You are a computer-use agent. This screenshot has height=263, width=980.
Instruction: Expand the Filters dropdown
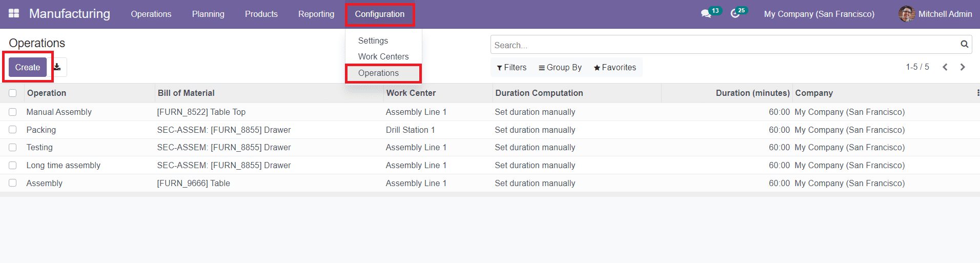click(512, 68)
